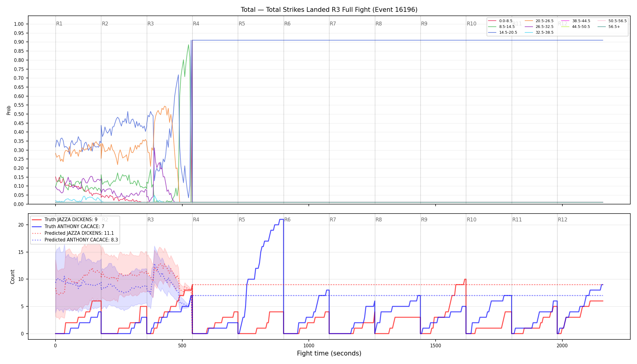Select Predicted ANTHONY CACACE legend entry
This screenshot has height=364, width=637.
pos(75,240)
